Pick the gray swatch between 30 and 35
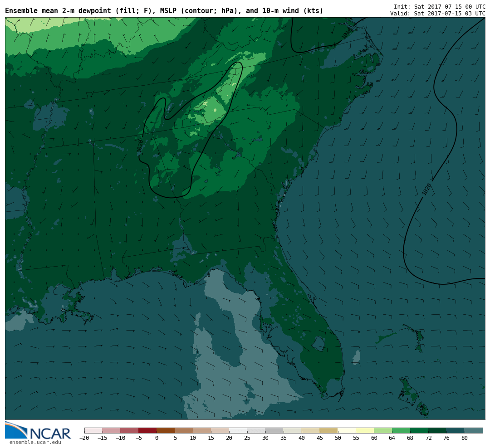 tap(274, 430)
